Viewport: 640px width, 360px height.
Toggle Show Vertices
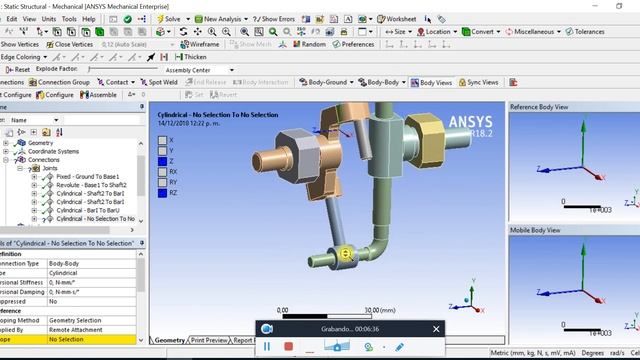pyautogui.click(x=20, y=44)
